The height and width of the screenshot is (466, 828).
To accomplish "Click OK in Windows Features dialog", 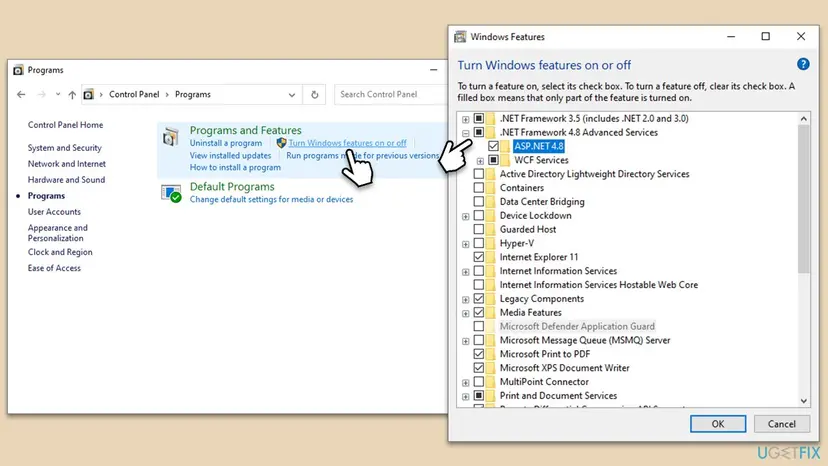I will click(x=718, y=424).
